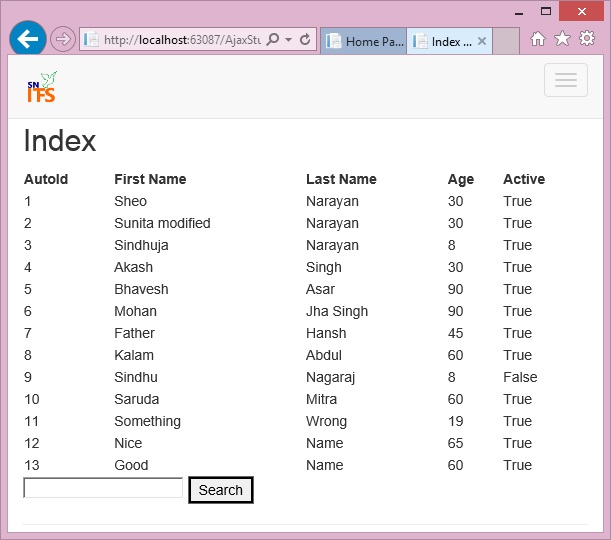The image size is (611, 540).
Task: Select first name Sheo
Action: [131, 201]
